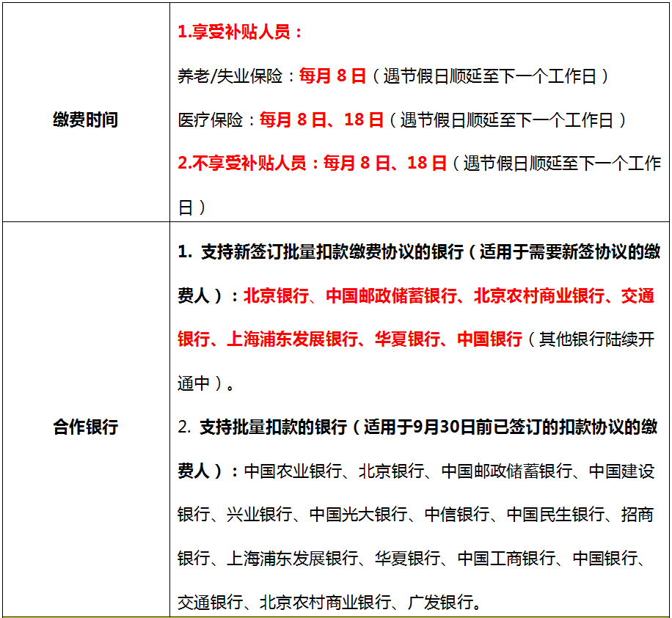Click the red text 中国邮政储蓄银行
The height and width of the screenshot is (618, 672).
391,296
